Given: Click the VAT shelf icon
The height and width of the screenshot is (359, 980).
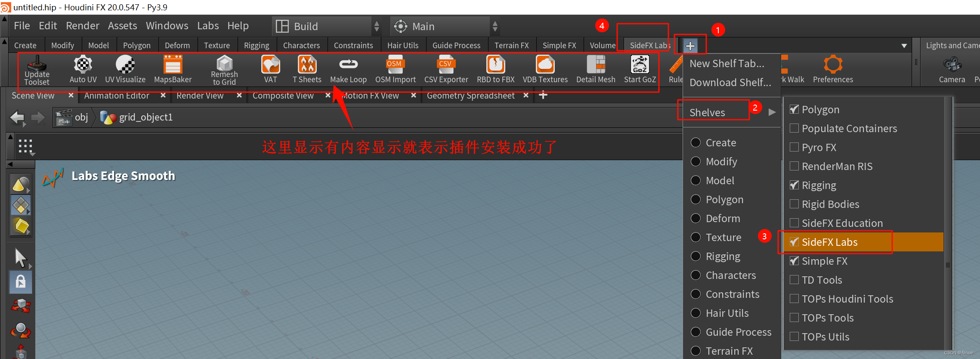Looking at the screenshot, I should click(x=271, y=69).
